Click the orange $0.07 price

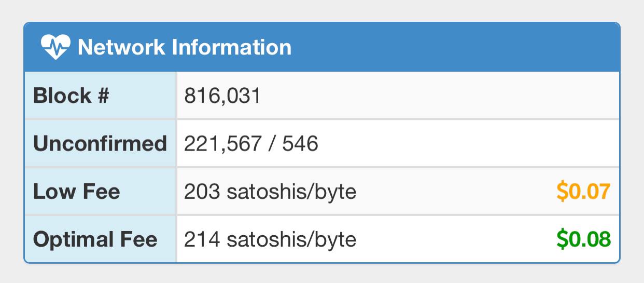pos(583,192)
